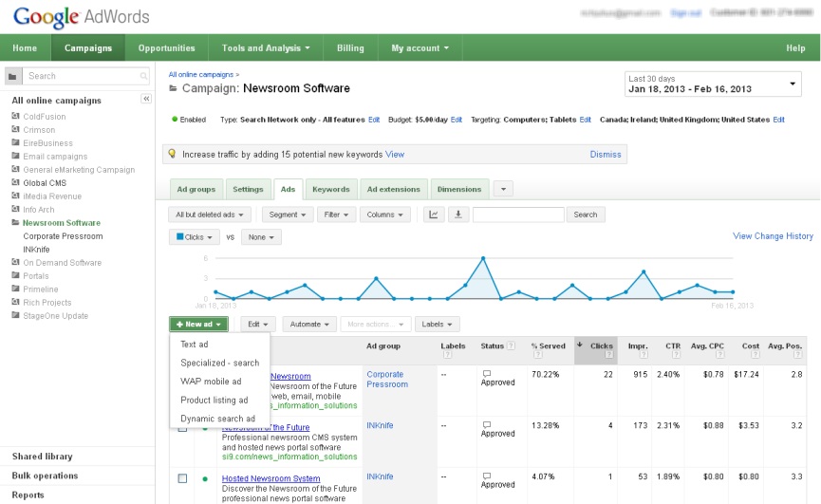
Task: Click the peak data point on the clicks chart
Action: tap(483, 258)
